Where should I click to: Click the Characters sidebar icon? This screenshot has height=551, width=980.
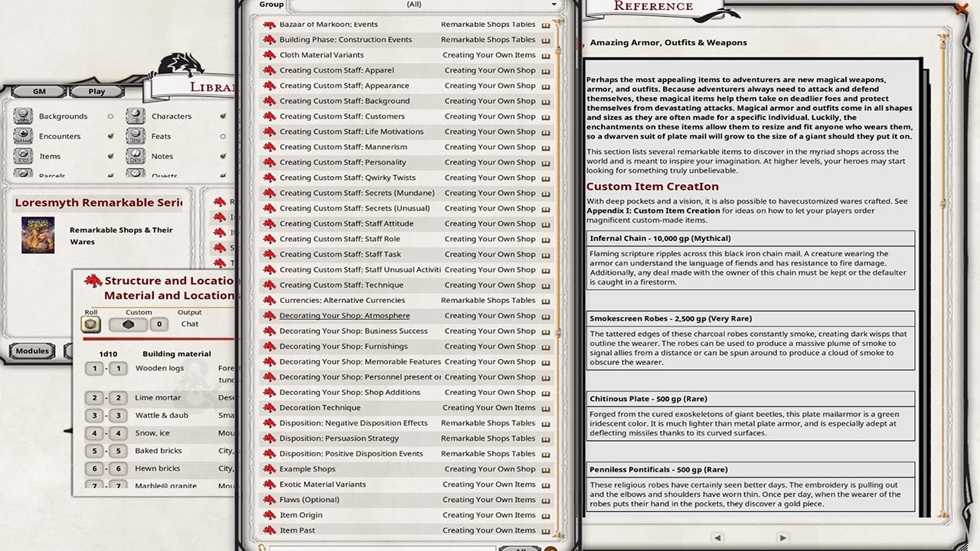pos(136,116)
